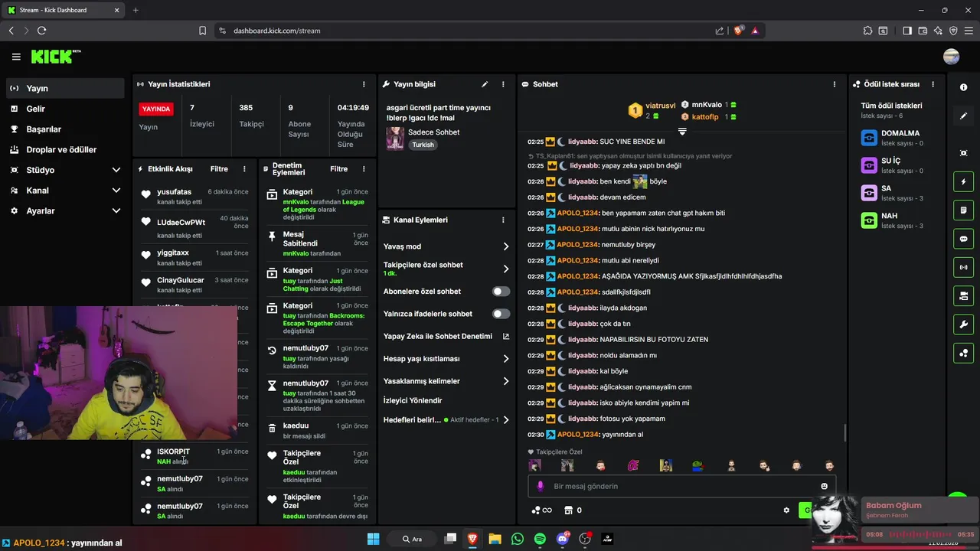
Task: Click message input Bir mesaj gönderin
Action: pos(681,486)
